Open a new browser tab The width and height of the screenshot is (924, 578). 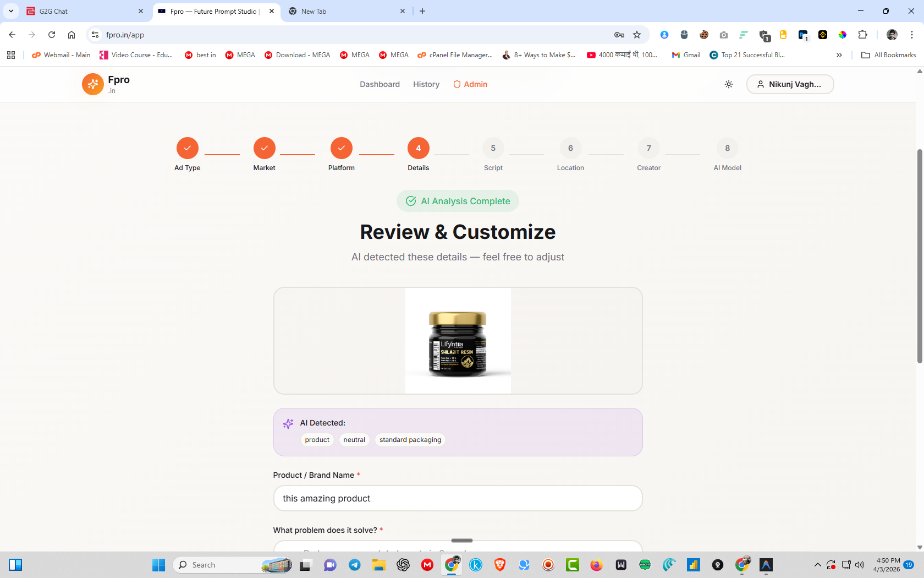[422, 11]
